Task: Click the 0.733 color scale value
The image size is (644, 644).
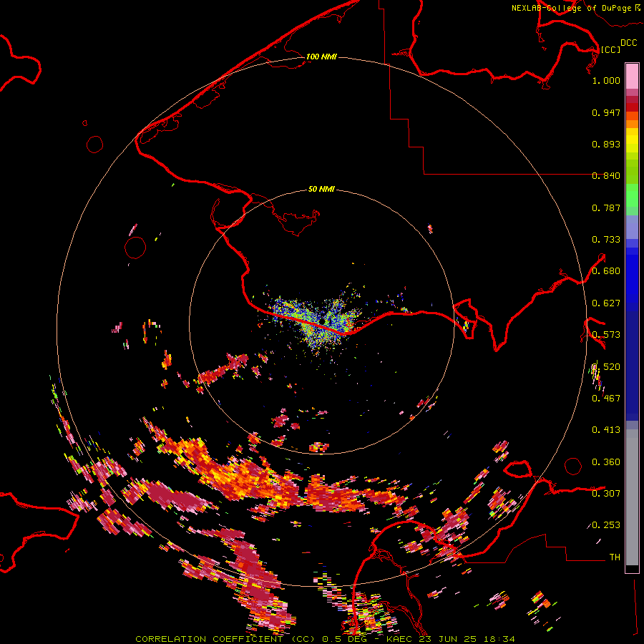Action: 606,240
